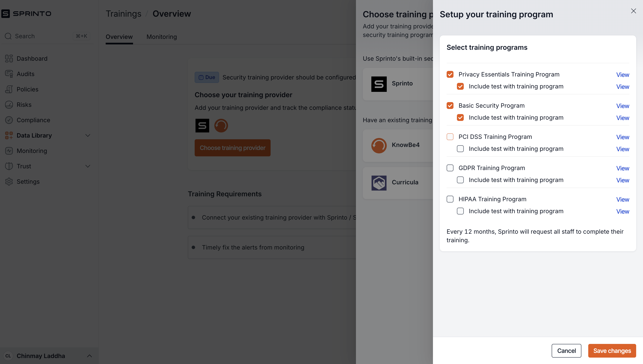This screenshot has width=643, height=364.
Task: Expand the Trust section chevron
Action: pyautogui.click(x=88, y=166)
